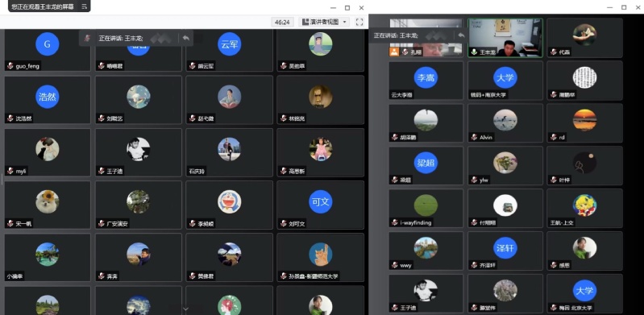Select the 可文 avatar tile
The width and height of the screenshot is (644, 315).
point(320,205)
